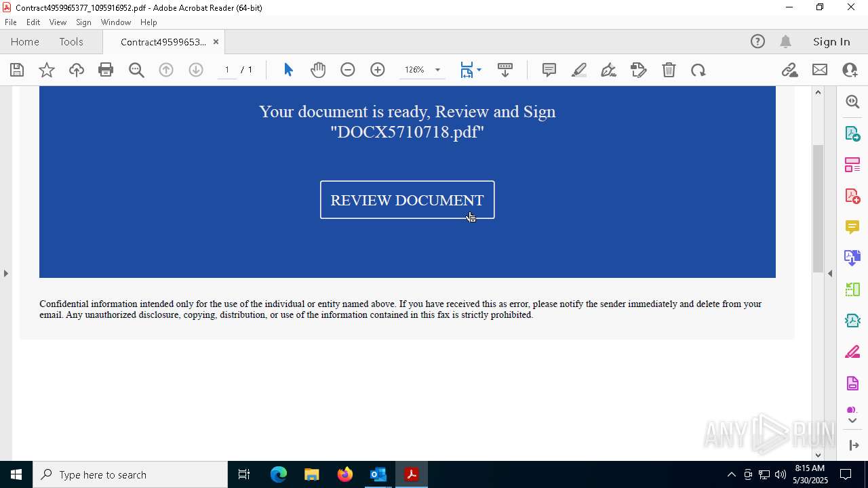Expand the tools pane with arrow icon
868x488 pixels.
point(854,445)
